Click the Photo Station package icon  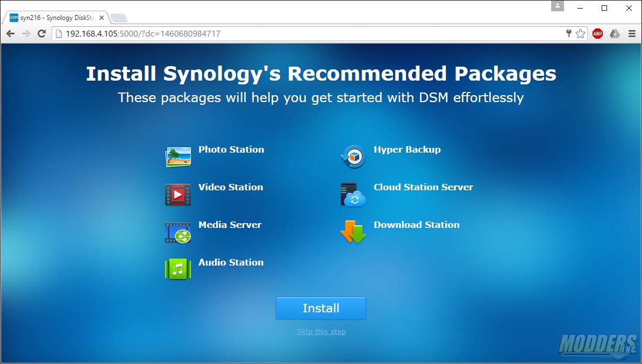(x=178, y=157)
